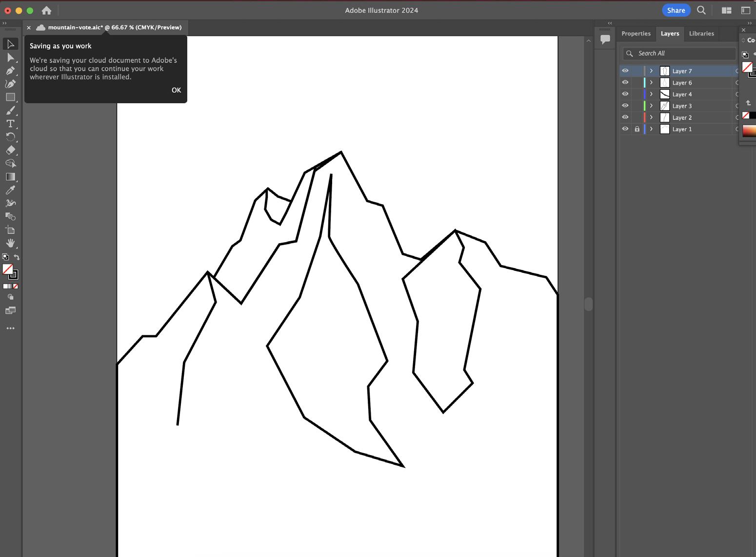This screenshot has width=756, height=557.
Task: Hide Layer 7 visibility eye
Action: pyautogui.click(x=625, y=71)
